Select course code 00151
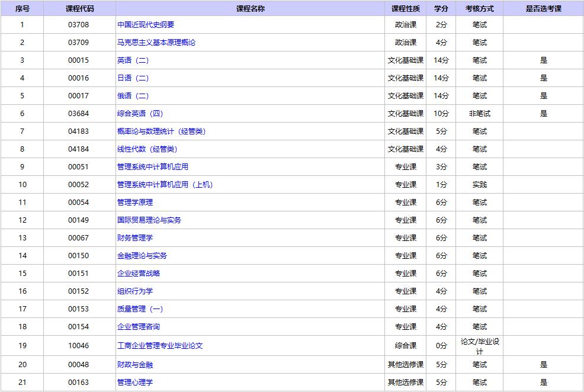 pos(79,273)
